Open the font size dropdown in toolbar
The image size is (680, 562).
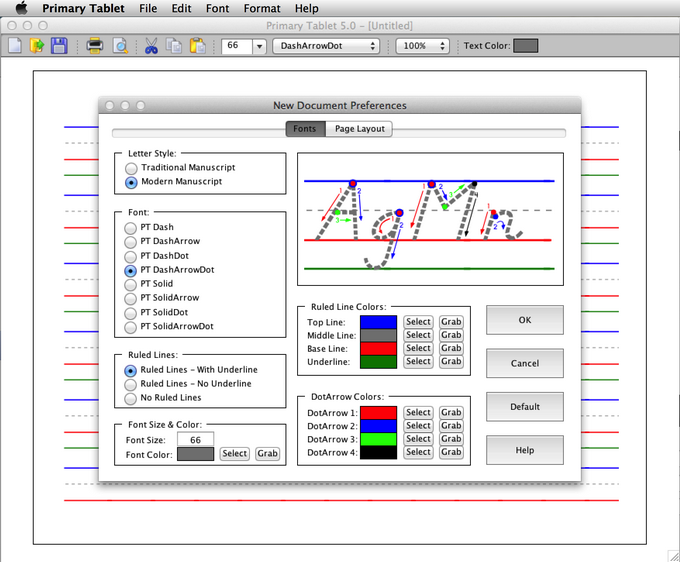tap(259, 46)
